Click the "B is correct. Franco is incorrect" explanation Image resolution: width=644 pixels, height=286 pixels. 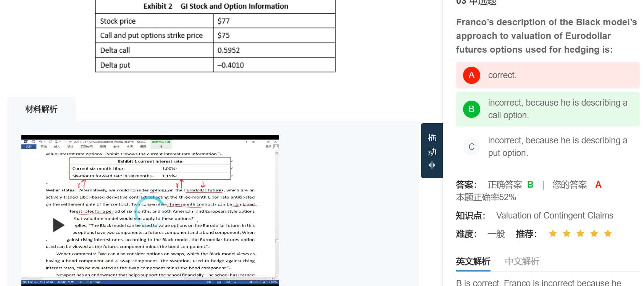click(539, 283)
